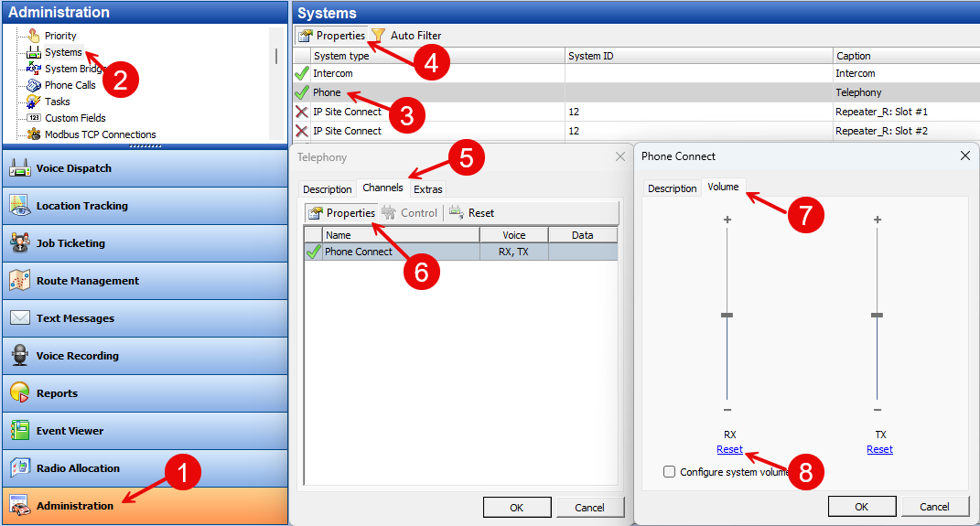Click OK in Phone Connect dialog
980x526 pixels.
(862, 507)
